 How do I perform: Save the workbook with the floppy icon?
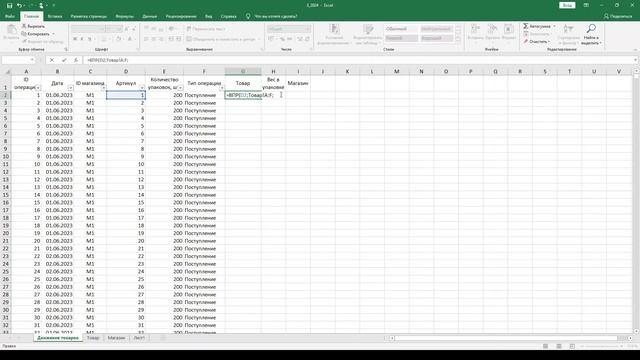click(9, 5)
